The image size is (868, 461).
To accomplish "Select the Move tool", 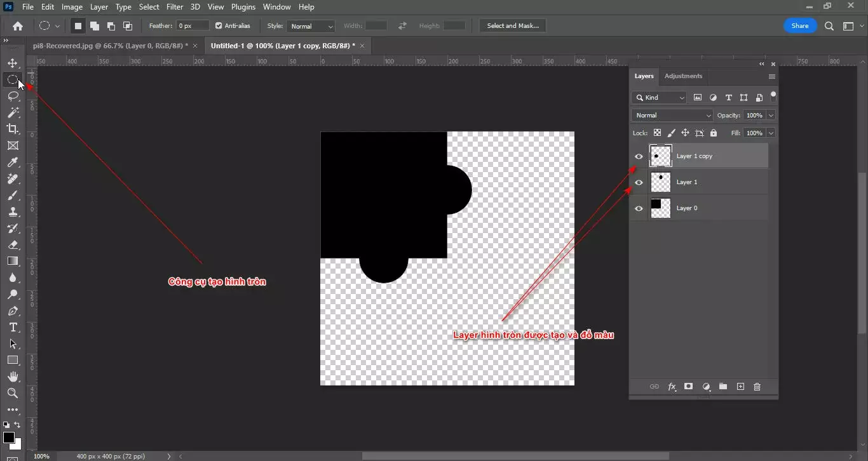I will coord(13,63).
